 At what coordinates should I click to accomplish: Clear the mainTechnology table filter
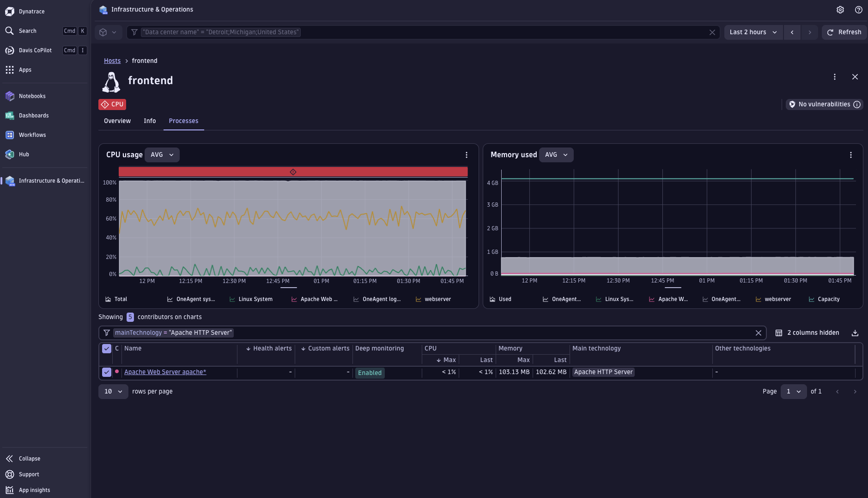tap(759, 333)
